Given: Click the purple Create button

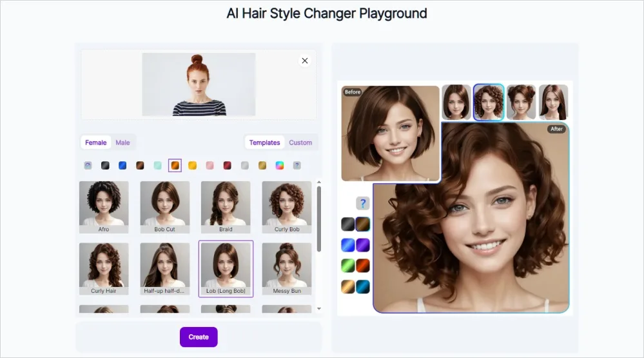Looking at the screenshot, I should [199, 337].
